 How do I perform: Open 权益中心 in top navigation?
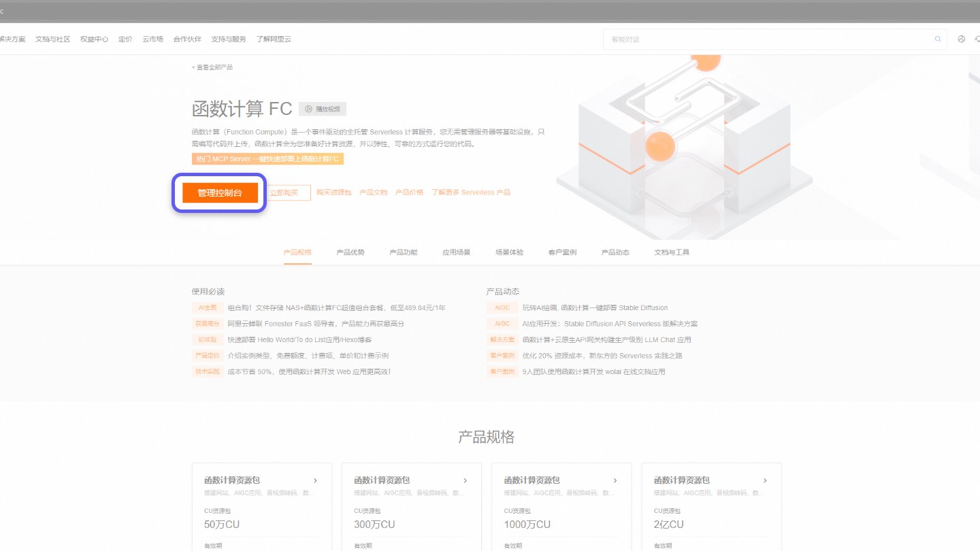(95, 39)
